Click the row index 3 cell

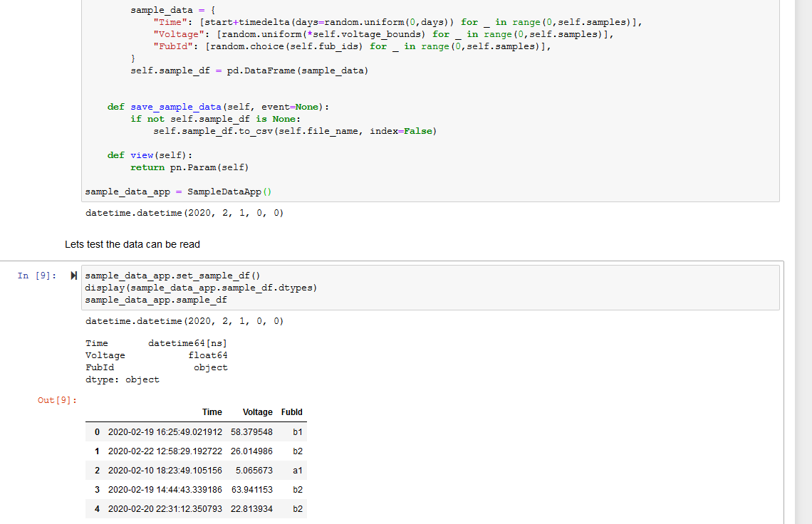click(x=97, y=489)
